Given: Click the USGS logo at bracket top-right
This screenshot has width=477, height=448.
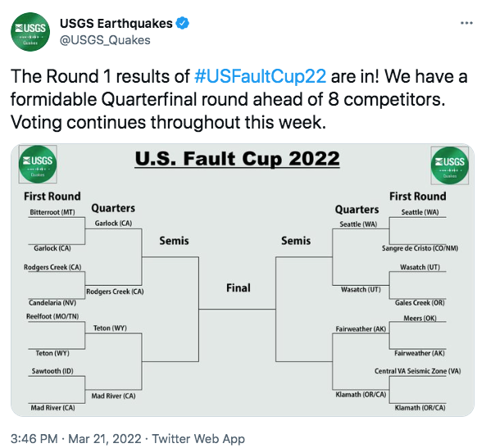Looking at the screenshot, I should point(450,165).
